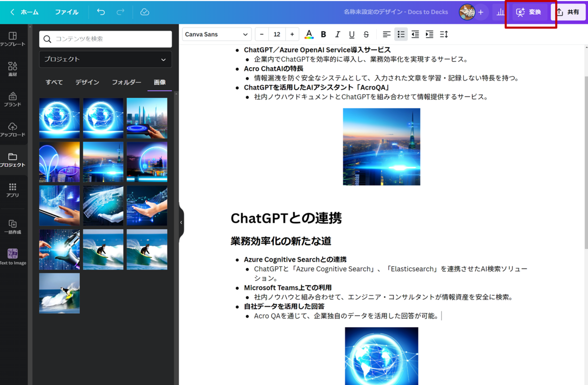Open the analytics bar chart icon
588x385 pixels.
[x=500, y=12]
